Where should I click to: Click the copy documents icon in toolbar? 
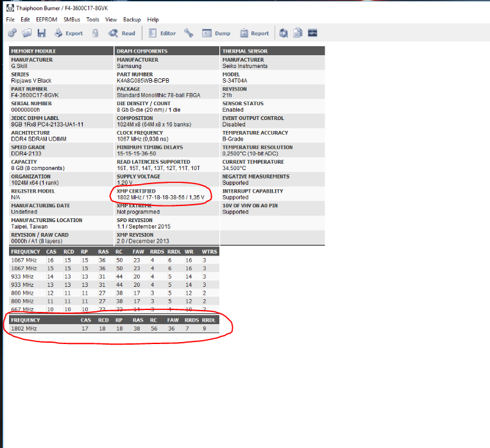tap(298, 33)
